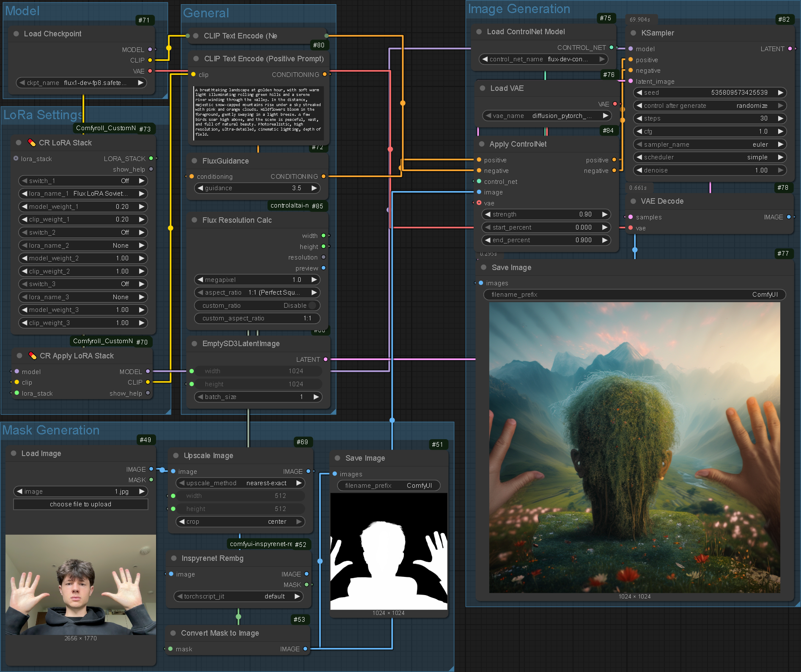Click the black and white mask preview
The height and width of the screenshot is (672, 801).
[389, 551]
